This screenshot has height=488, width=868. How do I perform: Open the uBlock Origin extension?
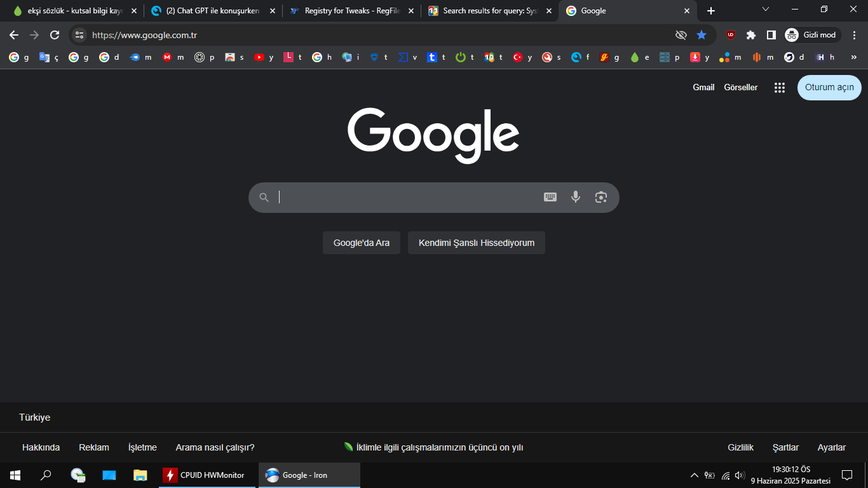[x=731, y=35]
